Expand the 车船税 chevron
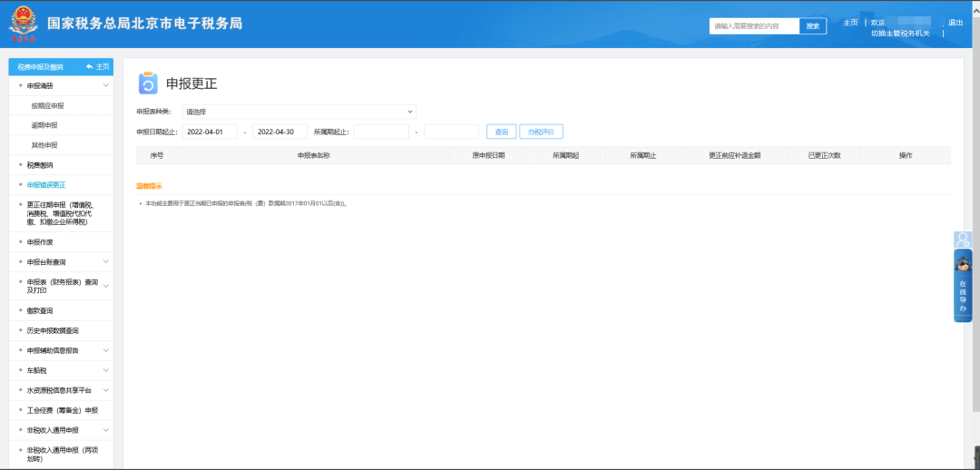 (x=105, y=370)
